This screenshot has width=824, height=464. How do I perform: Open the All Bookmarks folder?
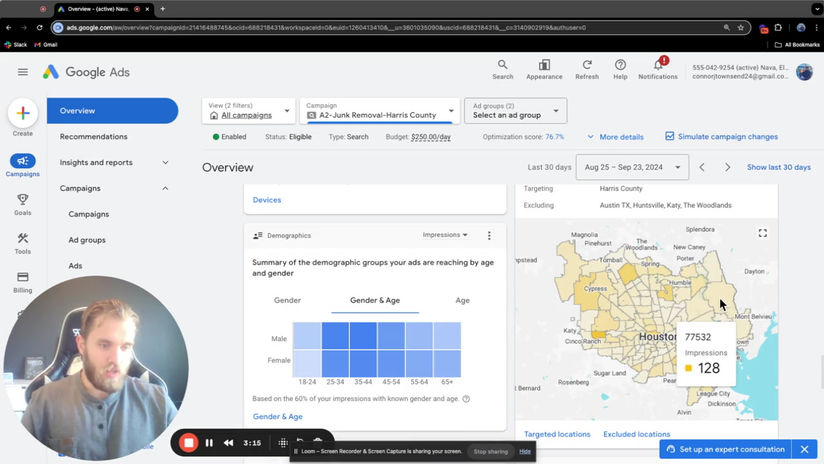tap(797, 45)
